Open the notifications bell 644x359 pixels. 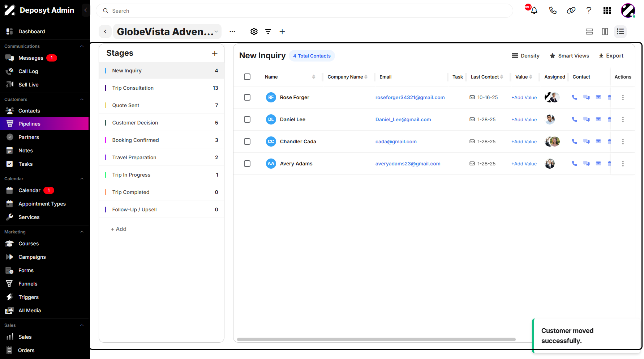click(534, 10)
